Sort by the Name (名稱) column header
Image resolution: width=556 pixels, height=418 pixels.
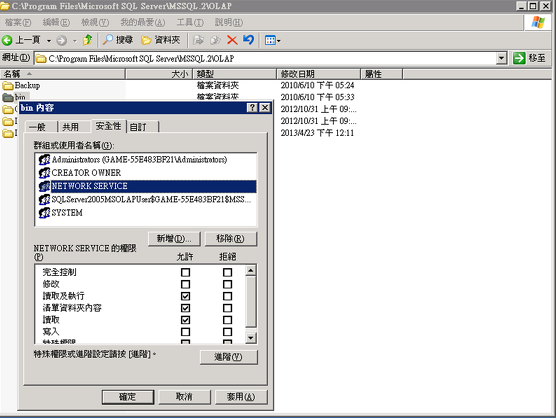(63, 74)
